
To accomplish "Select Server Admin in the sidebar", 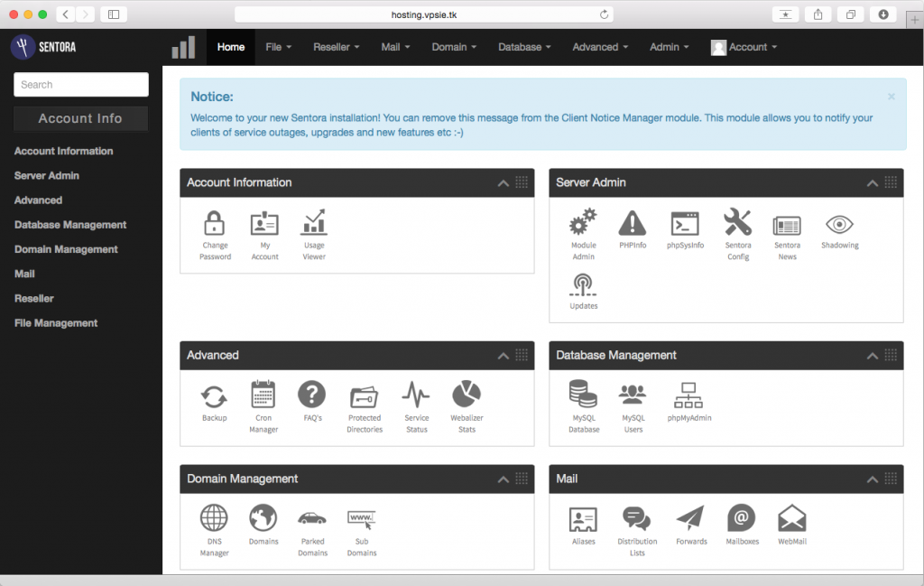I will pos(47,176).
